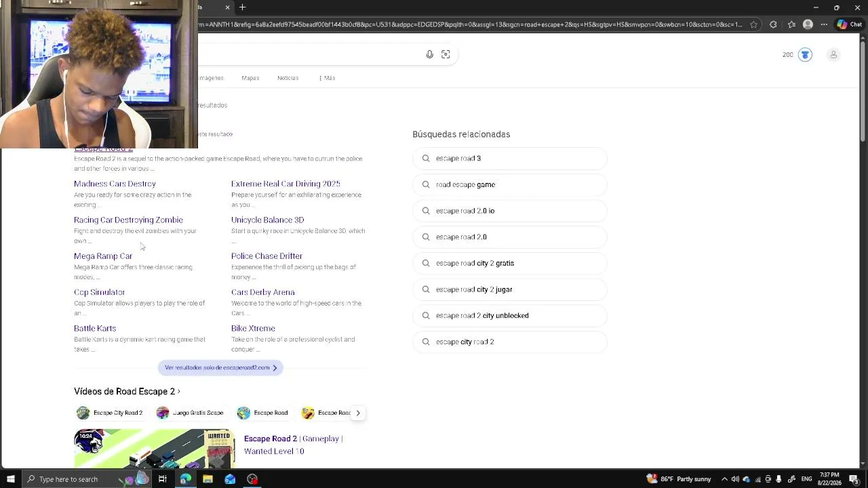Search related escape road 2.0 io

tap(509, 211)
